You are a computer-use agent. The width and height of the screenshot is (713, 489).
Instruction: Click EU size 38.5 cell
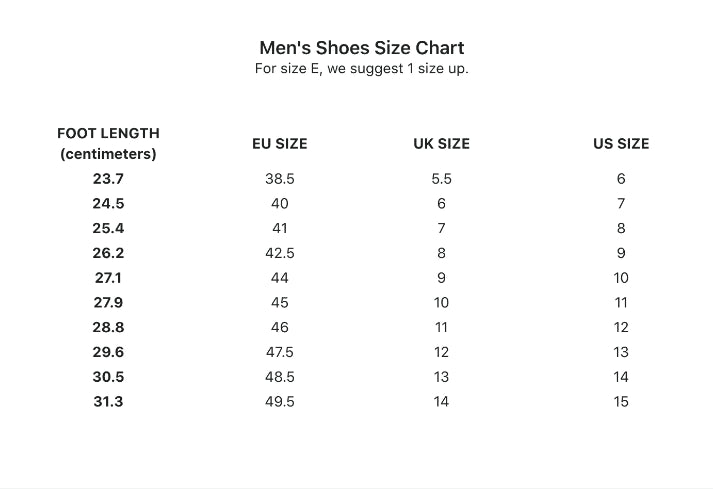tap(280, 179)
